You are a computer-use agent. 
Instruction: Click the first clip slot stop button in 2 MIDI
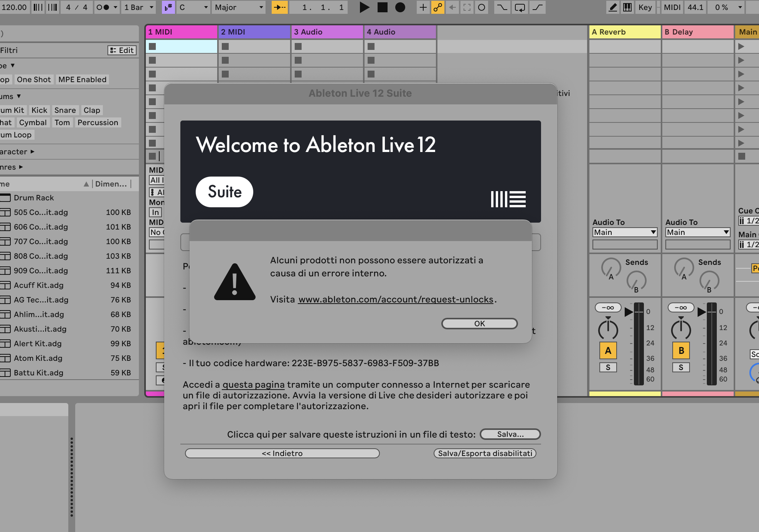pyautogui.click(x=225, y=46)
